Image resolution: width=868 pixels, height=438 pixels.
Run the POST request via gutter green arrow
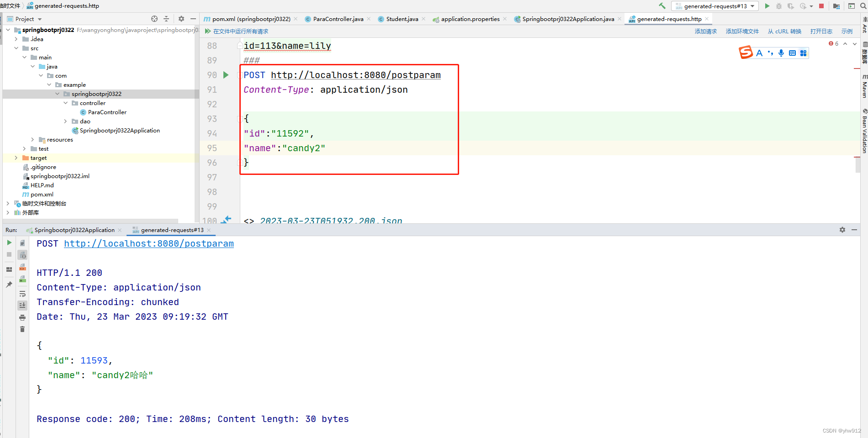click(x=226, y=75)
